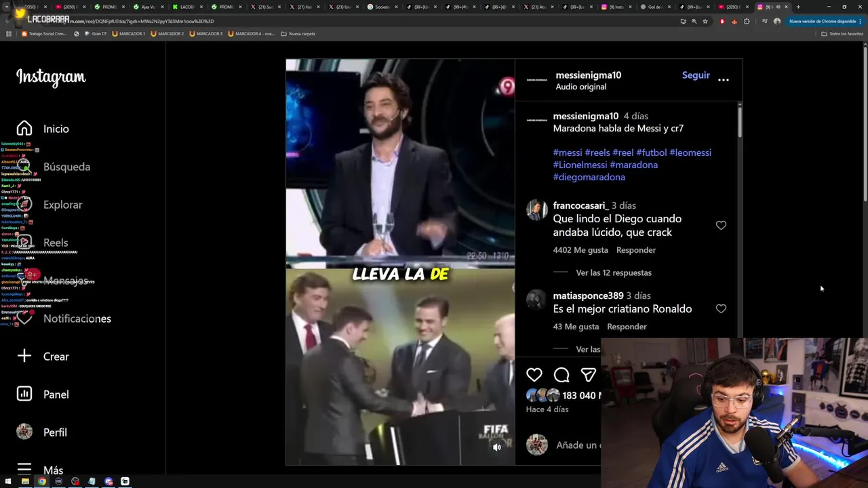
Task: Open Chrome extensions puzzle icon
Action: tap(747, 21)
